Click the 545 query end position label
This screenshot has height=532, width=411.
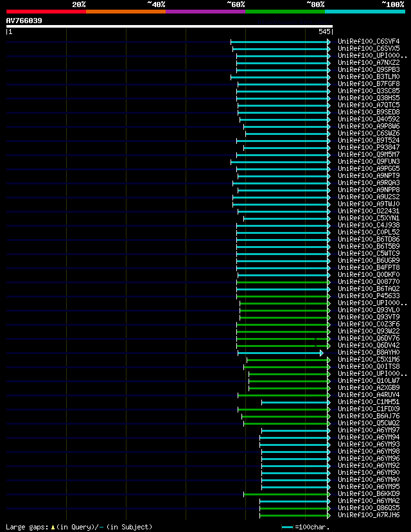point(324,31)
